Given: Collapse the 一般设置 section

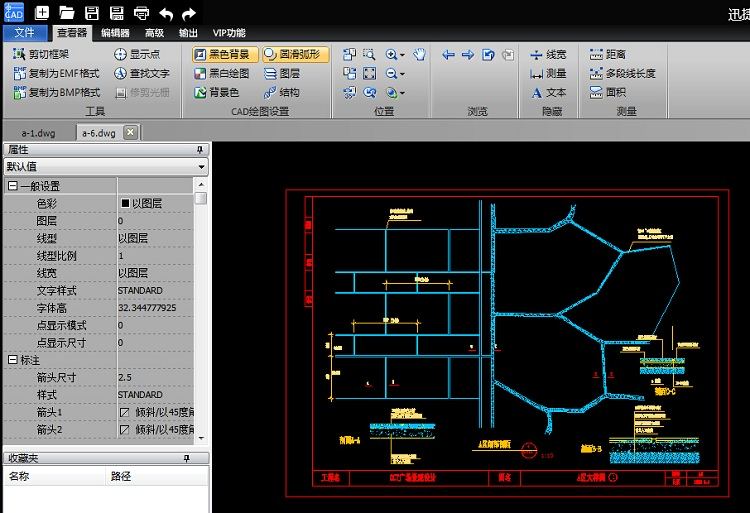Looking at the screenshot, I should click(13, 186).
